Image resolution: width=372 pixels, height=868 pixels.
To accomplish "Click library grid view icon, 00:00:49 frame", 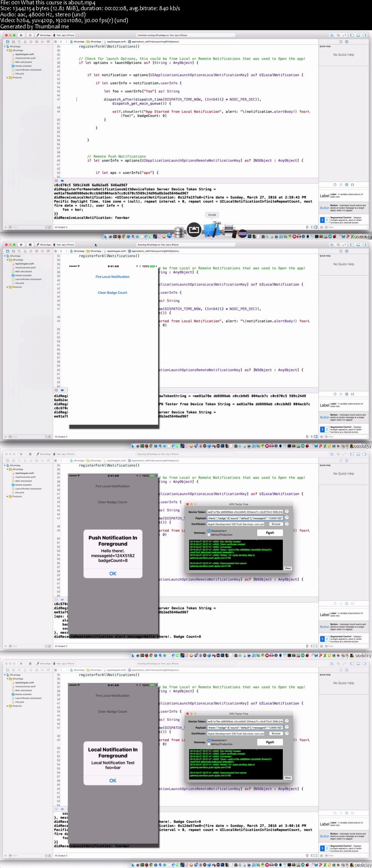I will click(x=322, y=227).
